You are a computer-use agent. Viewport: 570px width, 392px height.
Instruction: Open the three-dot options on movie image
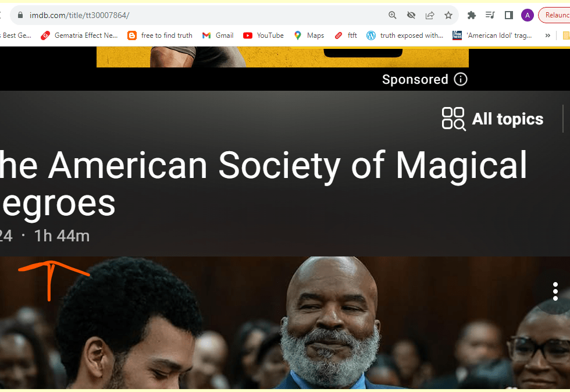click(x=555, y=291)
